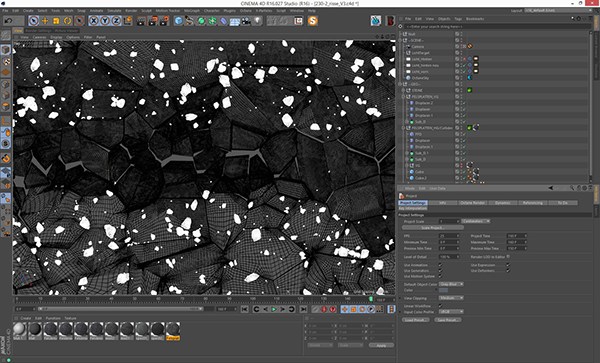The width and height of the screenshot is (600, 363).
Task: Click the blue plugin icon at toolbar right
Action: 376,21
